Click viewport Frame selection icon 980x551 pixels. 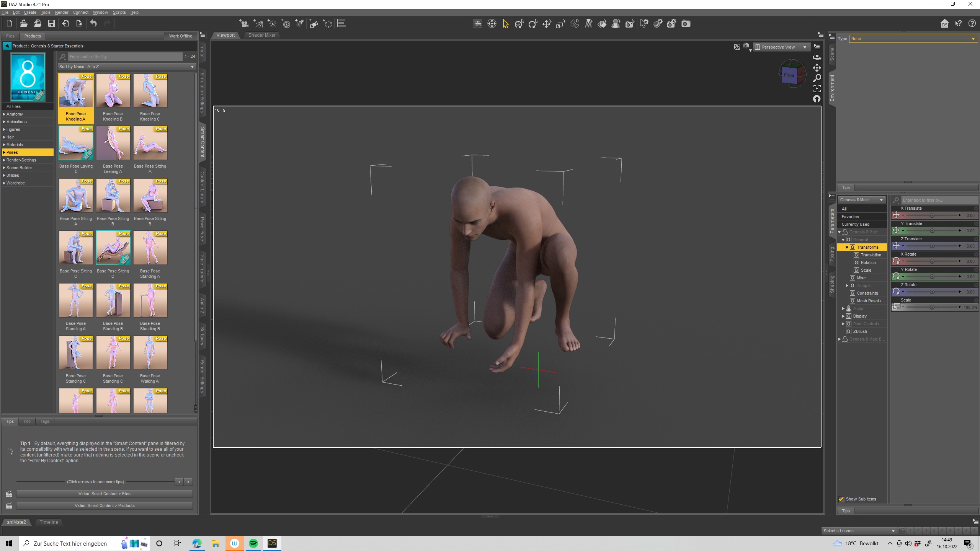click(817, 89)
